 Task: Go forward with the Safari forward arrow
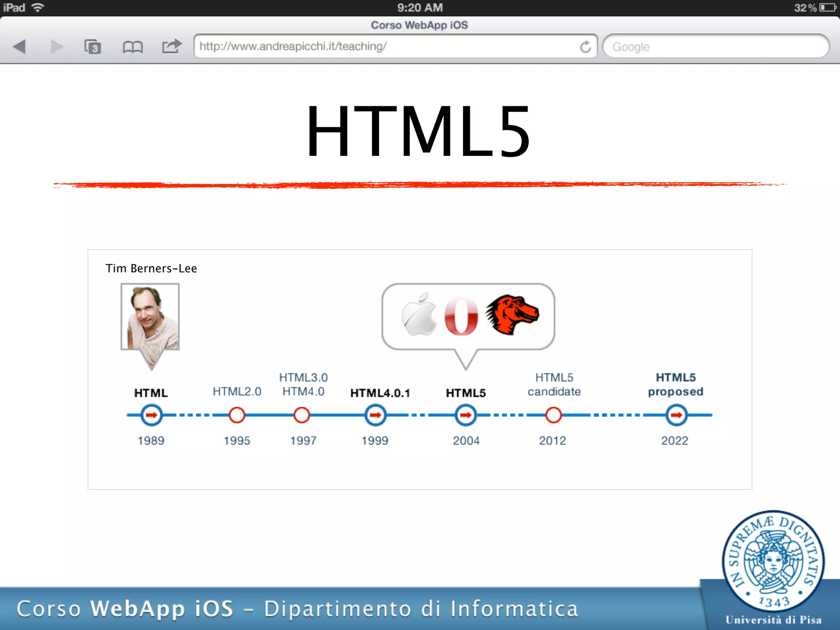[x=57, y=47]
